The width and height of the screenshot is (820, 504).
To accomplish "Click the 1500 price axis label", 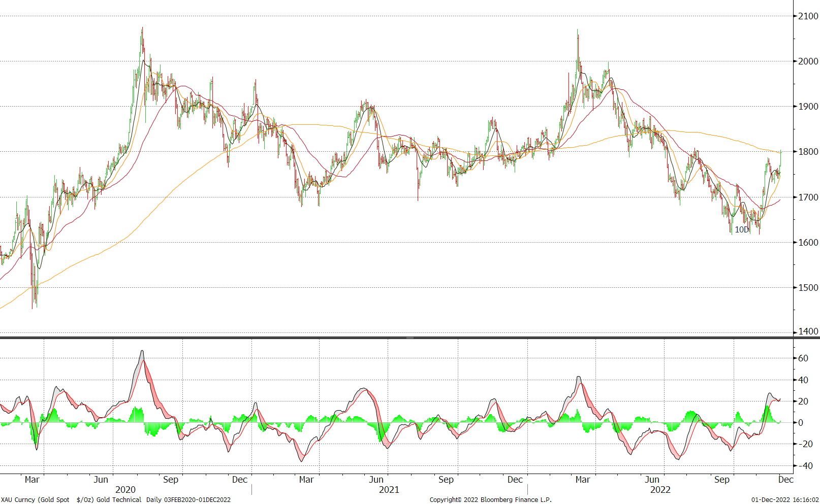I will coord(808,288).
